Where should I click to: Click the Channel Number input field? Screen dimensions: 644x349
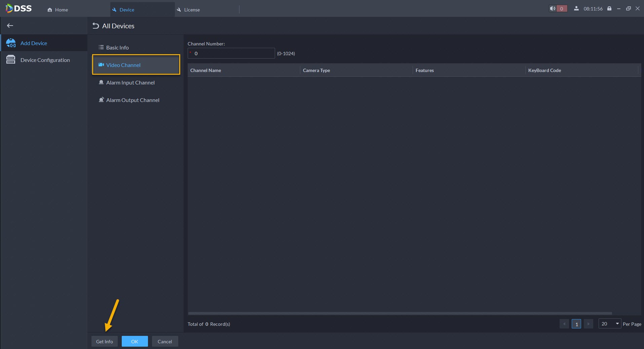coord(231,54)
